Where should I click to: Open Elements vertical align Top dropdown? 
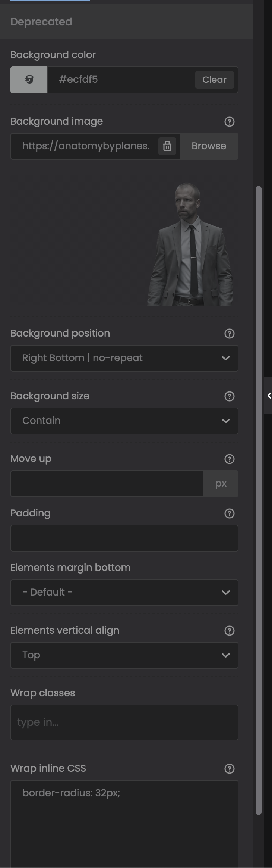124,655
